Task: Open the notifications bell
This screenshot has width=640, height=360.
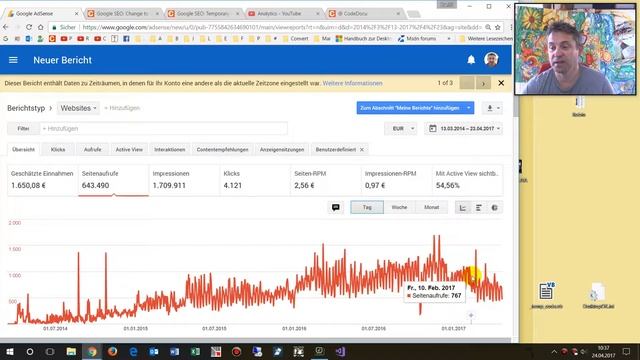Action: pyautogui.click(x=471, y=60)
